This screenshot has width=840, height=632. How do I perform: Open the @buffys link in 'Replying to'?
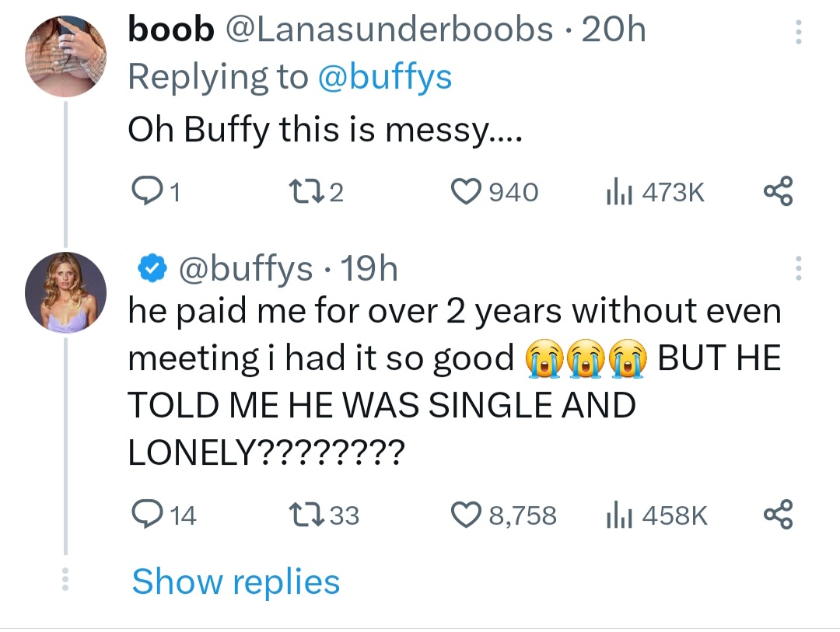point(387,76)
